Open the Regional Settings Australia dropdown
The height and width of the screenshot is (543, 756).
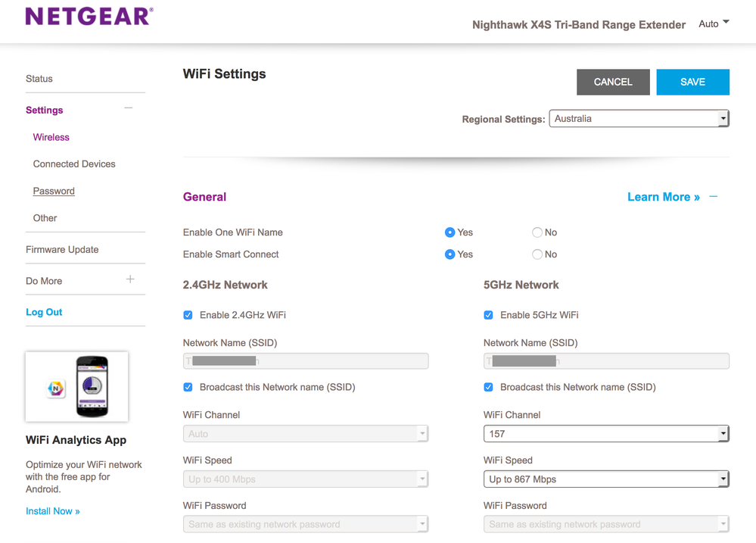pos(639,119)
